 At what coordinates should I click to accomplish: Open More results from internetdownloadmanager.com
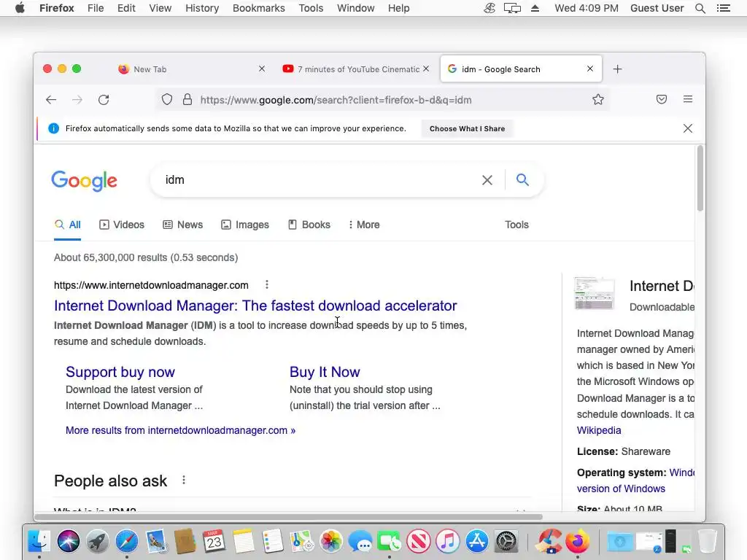pyautogui.click(x=181, y=430)
